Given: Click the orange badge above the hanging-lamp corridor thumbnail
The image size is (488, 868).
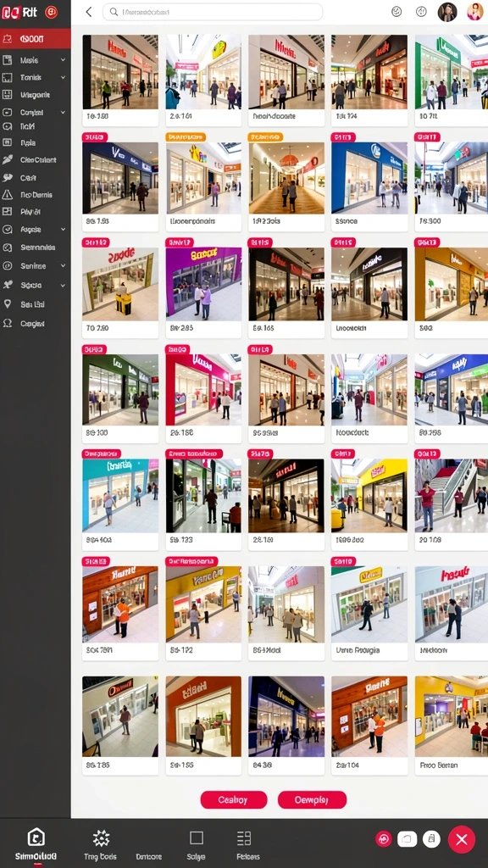Looking at the screenshot, I should click(265, 136).
